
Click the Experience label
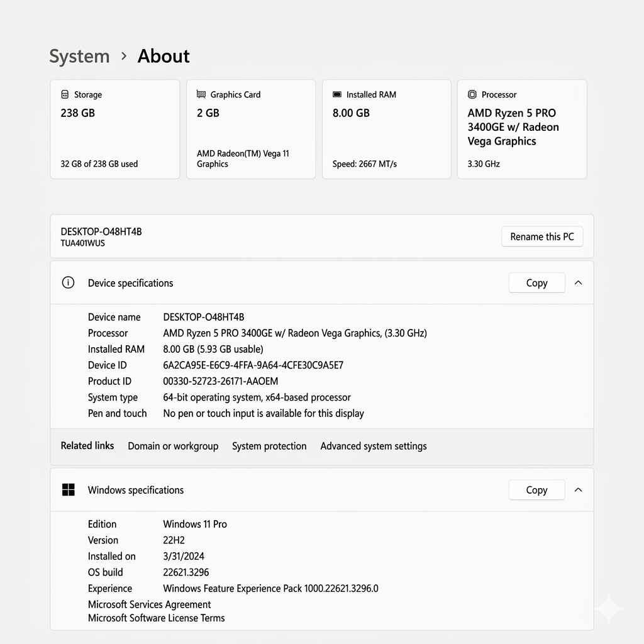[x=109, y=588]
